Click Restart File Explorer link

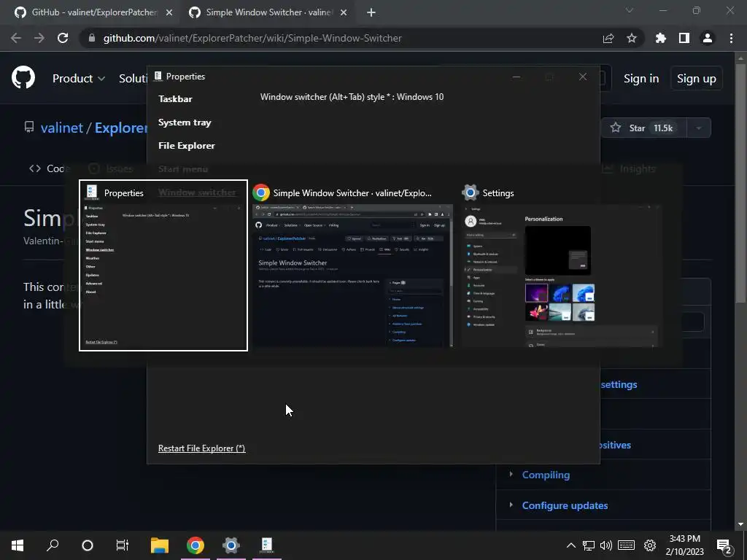(x=201, y=448)
